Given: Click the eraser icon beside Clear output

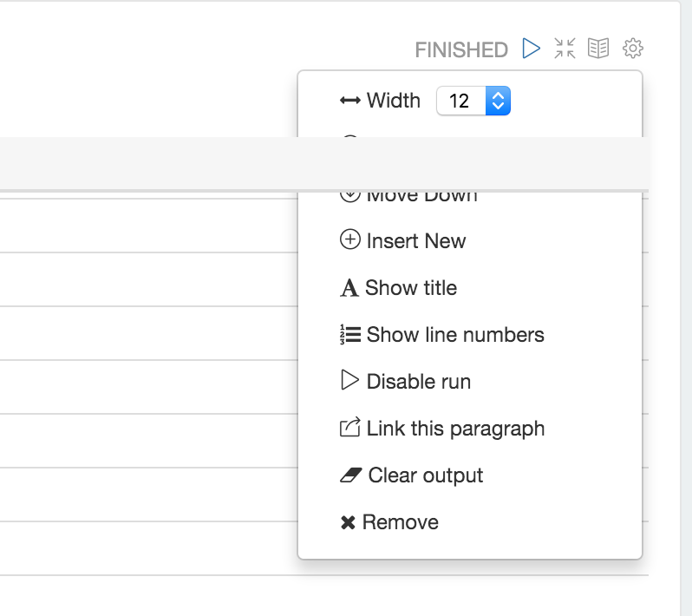Looking at the screenshot, I should [350, 475].
